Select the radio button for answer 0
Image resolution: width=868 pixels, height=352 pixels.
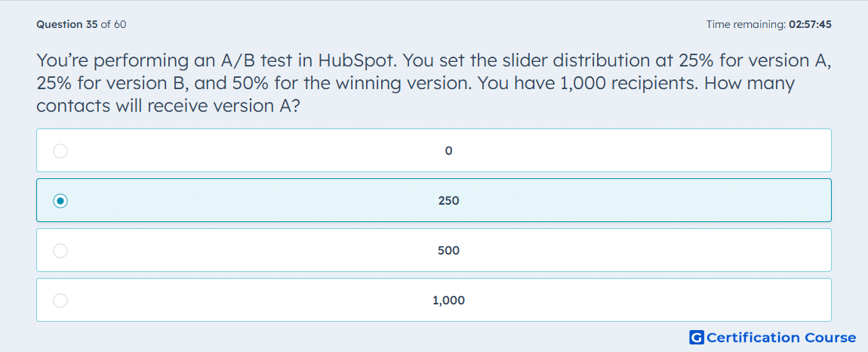60,151
